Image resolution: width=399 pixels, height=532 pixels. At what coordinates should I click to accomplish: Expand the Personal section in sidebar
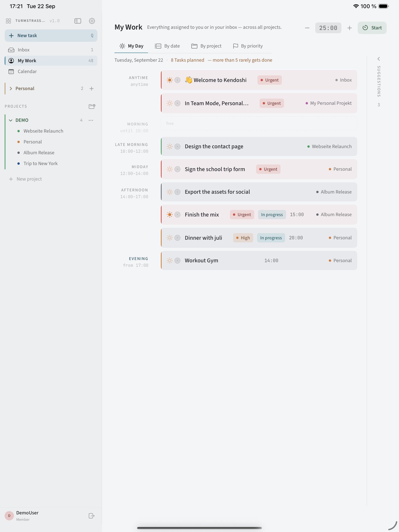11,89
